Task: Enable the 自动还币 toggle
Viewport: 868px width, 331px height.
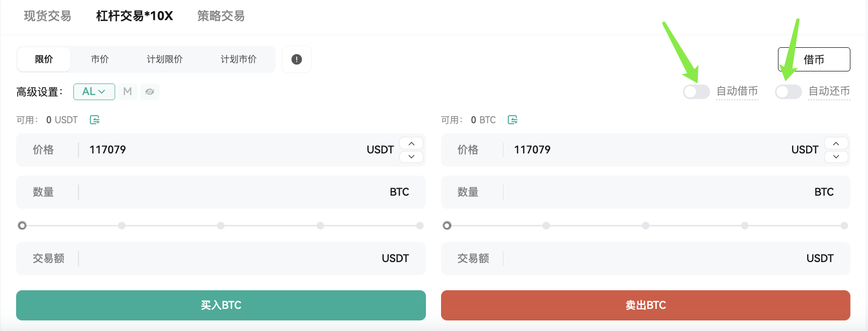Action: [x=788, y=92]
